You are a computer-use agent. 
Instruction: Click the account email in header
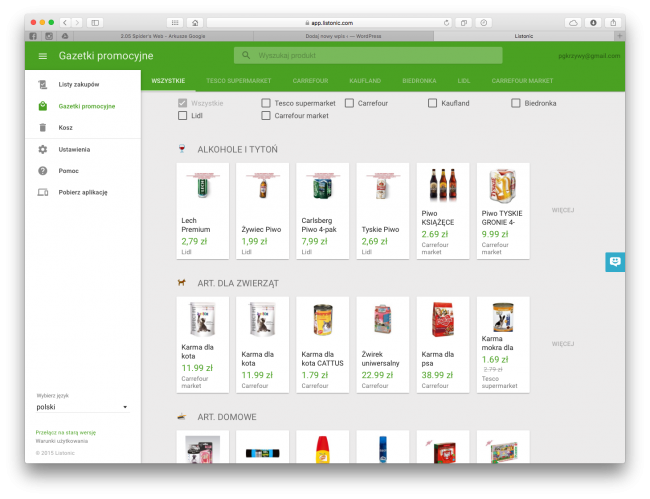pos(589,56)
